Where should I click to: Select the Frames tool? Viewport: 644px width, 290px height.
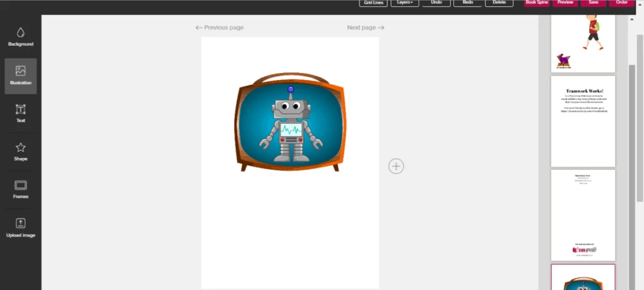pyautogui.click(x=21, y=190)
